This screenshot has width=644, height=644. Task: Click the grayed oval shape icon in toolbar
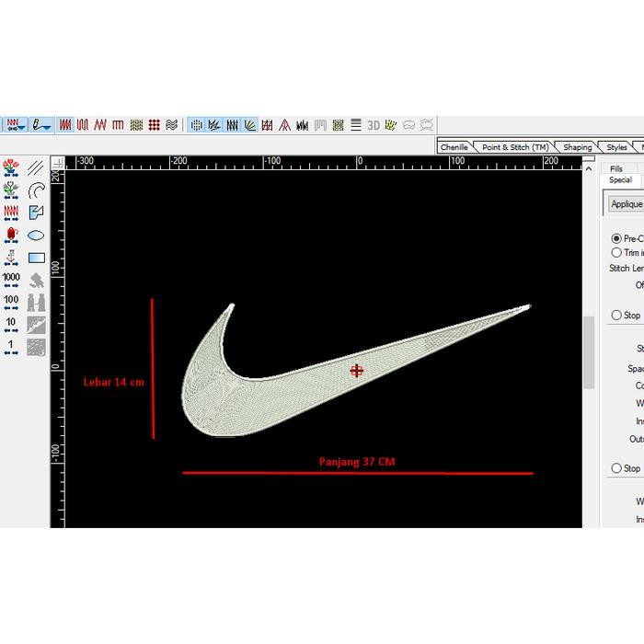click(408, 125)
